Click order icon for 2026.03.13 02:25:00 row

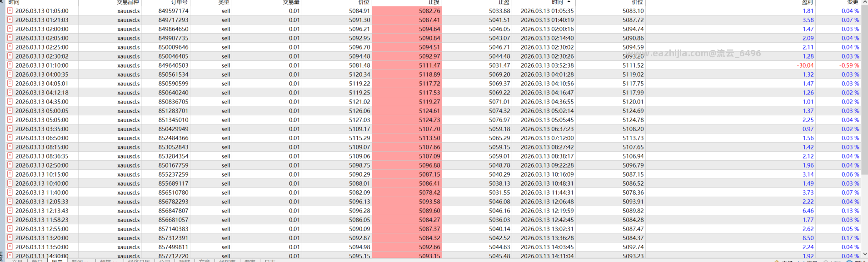(x=10, y=47)
